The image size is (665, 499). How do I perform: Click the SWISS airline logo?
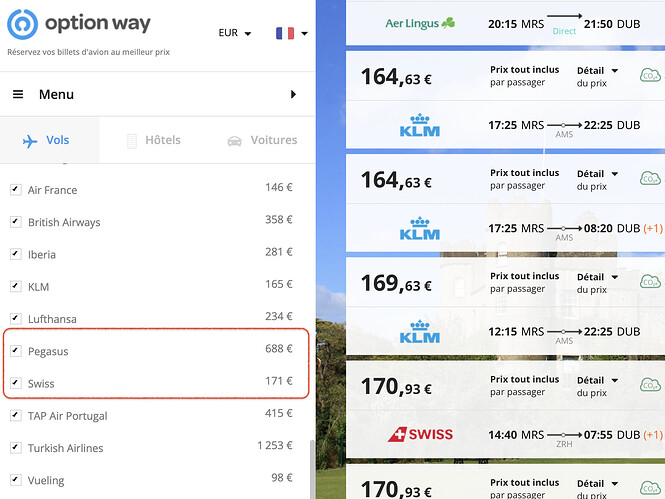coord(420,435)
